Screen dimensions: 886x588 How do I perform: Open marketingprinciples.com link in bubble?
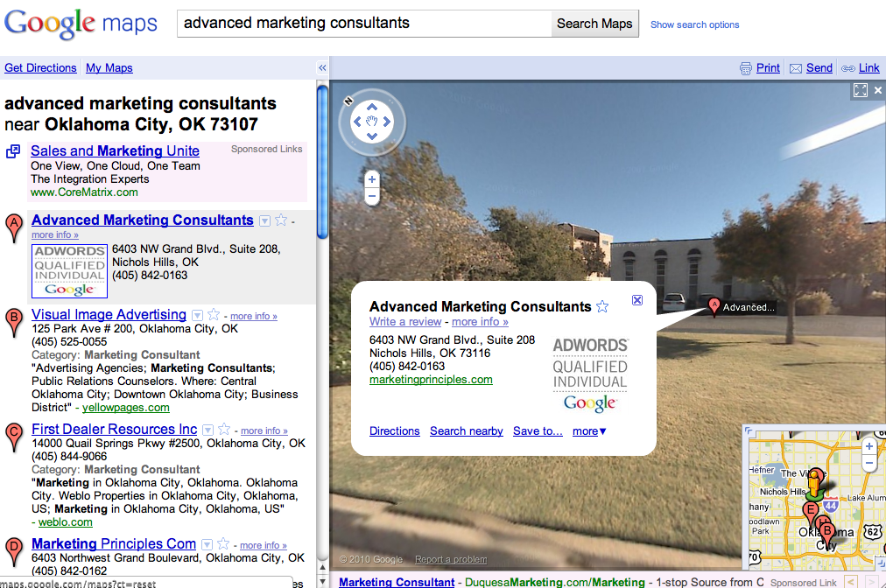[x=431, y=380]
